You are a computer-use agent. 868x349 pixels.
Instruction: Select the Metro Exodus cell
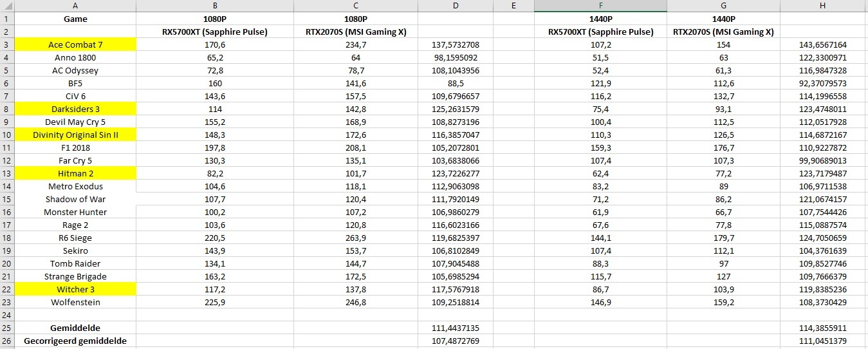[x=75, y=186]
